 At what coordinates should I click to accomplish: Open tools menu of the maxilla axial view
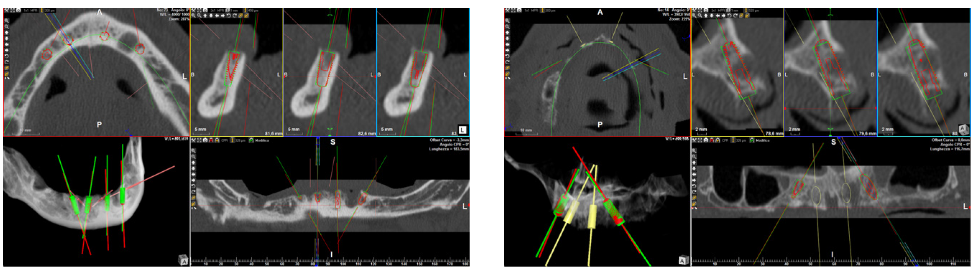point(507,10)
